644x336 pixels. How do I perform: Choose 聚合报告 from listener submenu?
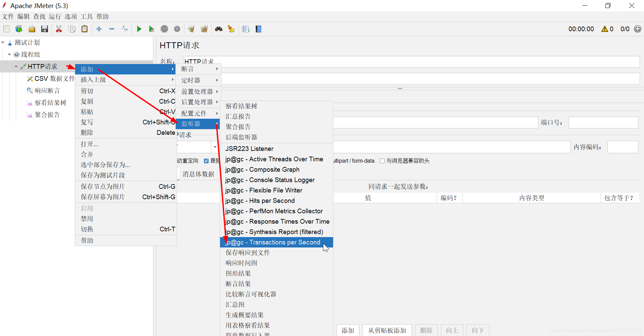[276, 127]
